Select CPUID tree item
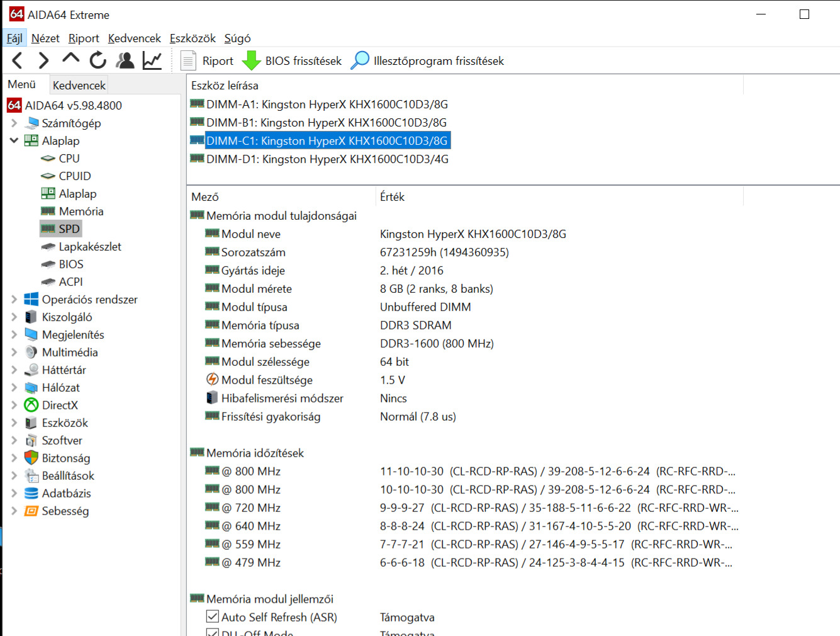This screenshot has width=840, height=636. 66,176
